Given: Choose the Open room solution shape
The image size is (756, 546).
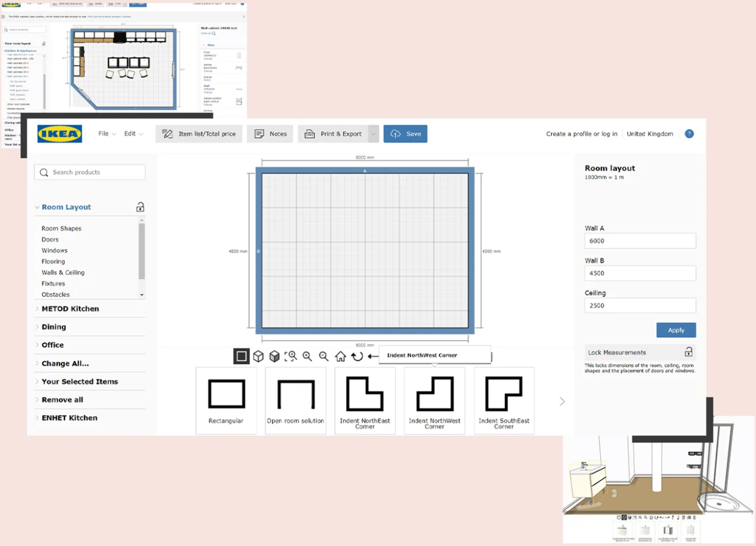Looking at the screenshot, I should pyautogui.click(x=295, y=401).
